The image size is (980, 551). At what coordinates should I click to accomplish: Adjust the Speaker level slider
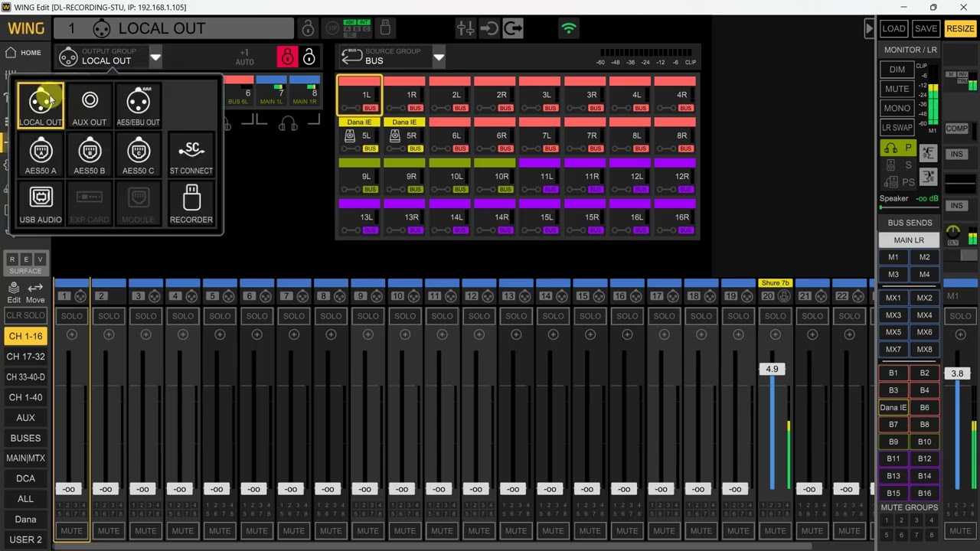coord(908,207)
